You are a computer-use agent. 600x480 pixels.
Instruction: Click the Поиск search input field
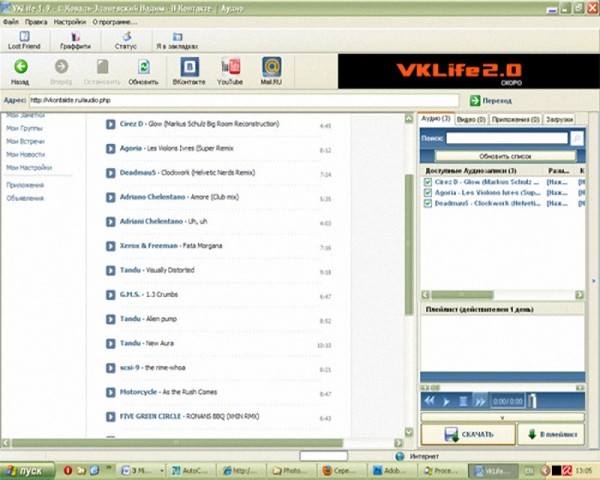pos(507,139)
